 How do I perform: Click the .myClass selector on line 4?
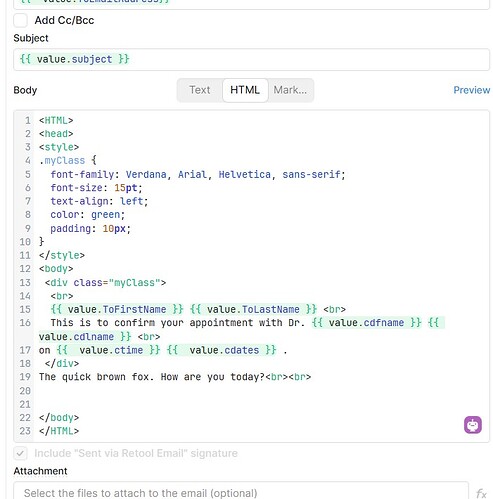(62, 161)
